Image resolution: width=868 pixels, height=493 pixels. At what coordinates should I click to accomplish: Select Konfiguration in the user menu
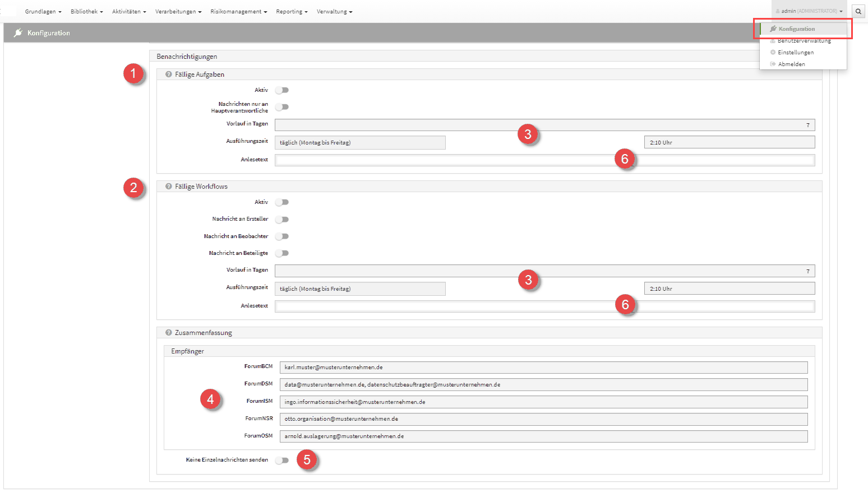pyautogui.click(x=796, y=29)
